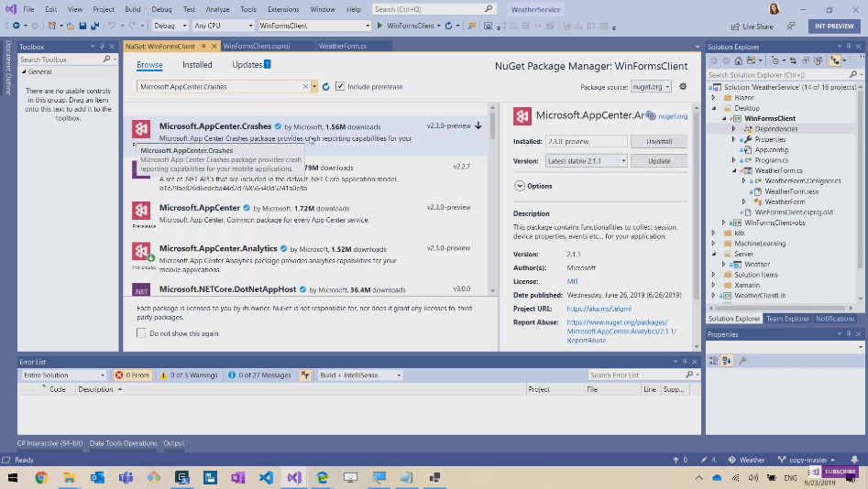Click the NuGet package source settings gear
The width and height of the screenshot is (868, 489).
point(682,87)
